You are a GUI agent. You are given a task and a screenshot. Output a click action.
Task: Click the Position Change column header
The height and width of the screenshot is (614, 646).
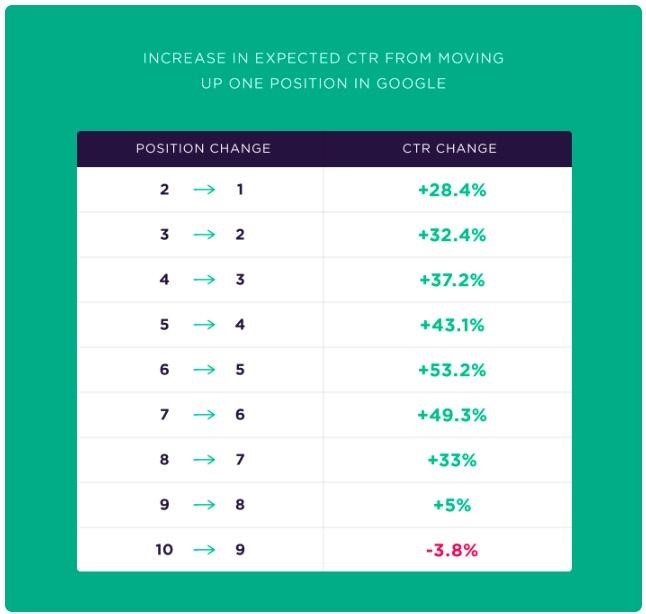(x=203, y=149)
